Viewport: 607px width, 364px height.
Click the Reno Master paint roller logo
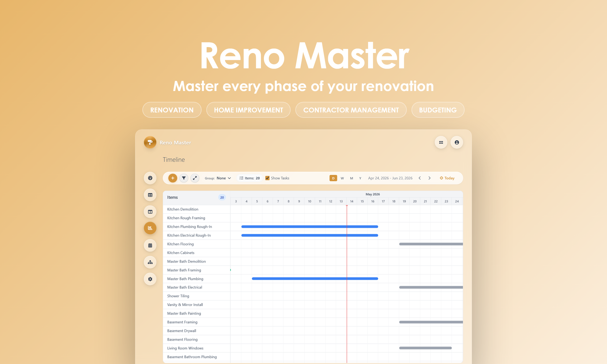point(150,142)
